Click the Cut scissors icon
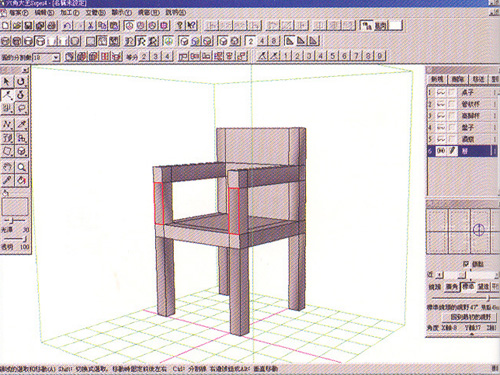Screen dimensions: 500x375 coord(91,26)
